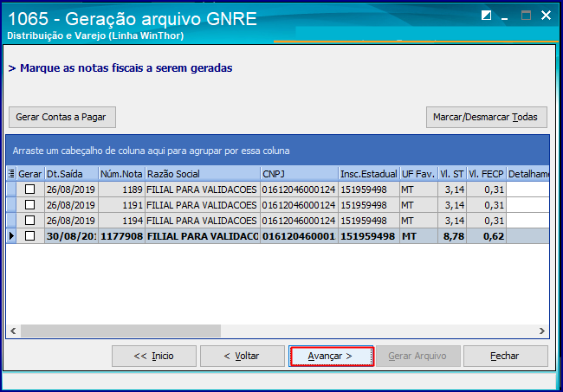
Task: Sort by UF Fav. column header
Action: (418, 174)
